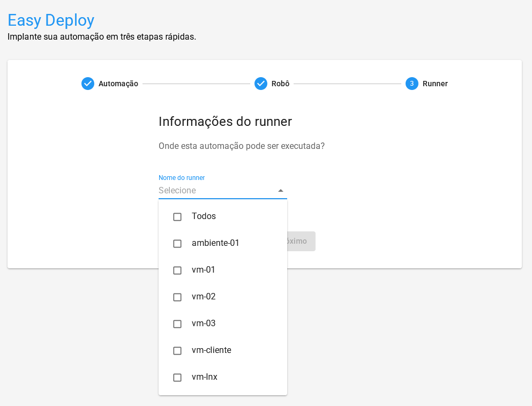Click the Informações do runner heading
532x406 pixels.
225,122
